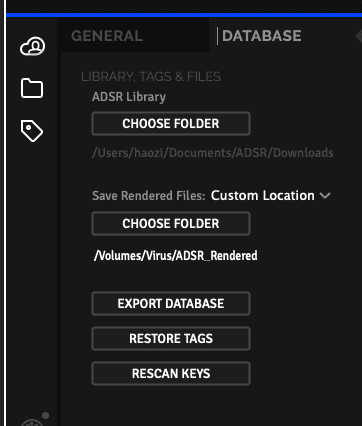Viewport: 362px width, 426px height.
Task: Open the folder browser icon in sidebar
Action: (x=32, y=88)
